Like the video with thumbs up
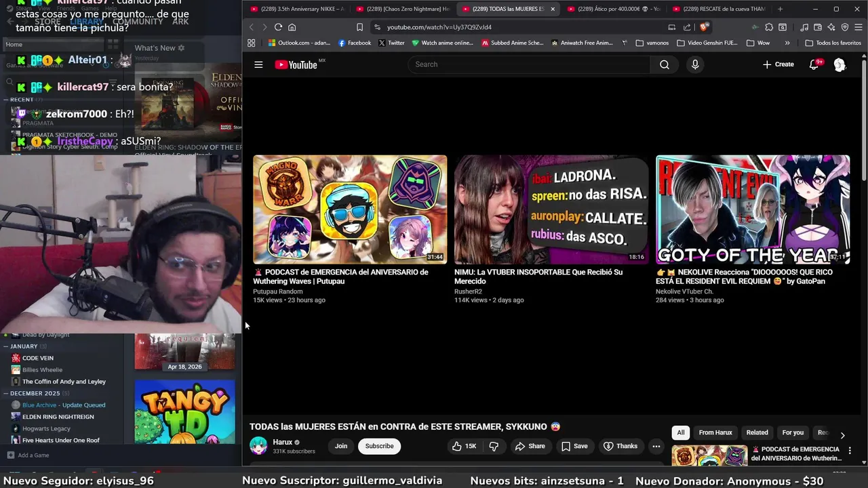This screenshot has width=868, height=488. (x=465, y=446)
